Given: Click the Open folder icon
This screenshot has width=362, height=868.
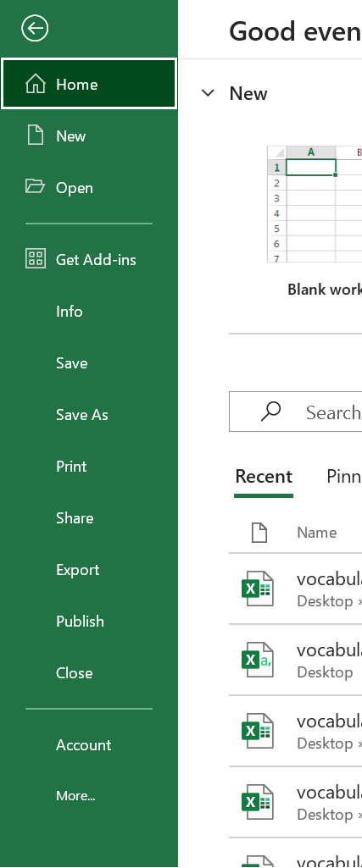Looking at the screenshot, I should (x=35, y=186).
